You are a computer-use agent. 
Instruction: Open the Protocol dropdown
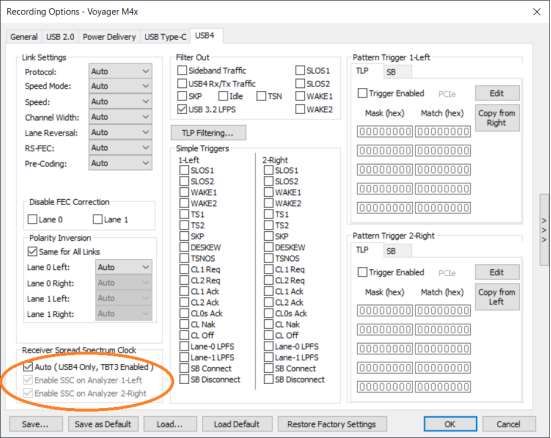[120, 71]
